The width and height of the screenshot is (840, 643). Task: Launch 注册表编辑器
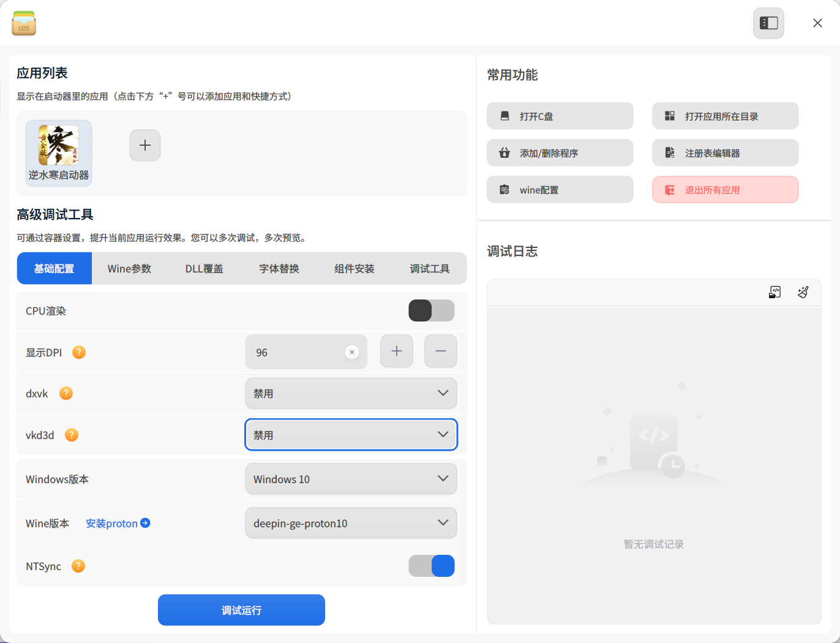(x=726, y=152)
